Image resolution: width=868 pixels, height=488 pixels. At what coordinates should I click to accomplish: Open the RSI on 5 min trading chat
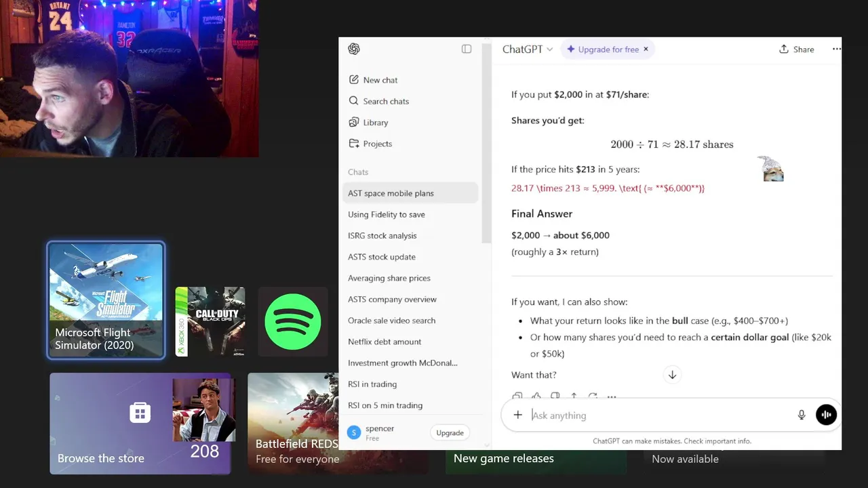click(x=411, y=405)
